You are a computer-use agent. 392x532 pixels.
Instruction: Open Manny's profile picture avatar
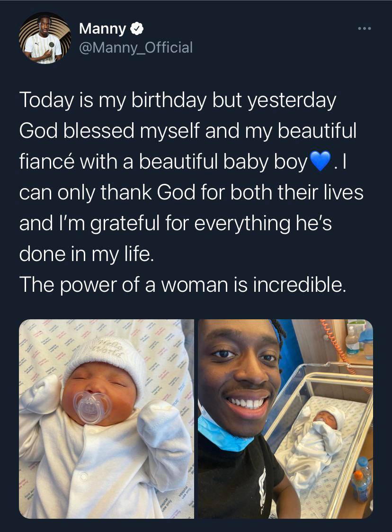click(45, 38)
